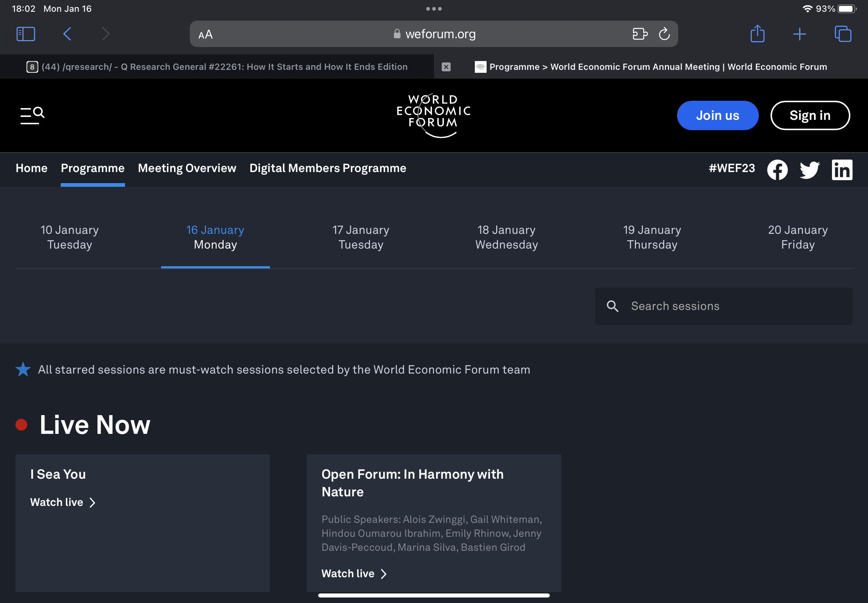Tap the battery indicator in the status bar
This screenshot has height=603, width=868.
coord(847,9)
